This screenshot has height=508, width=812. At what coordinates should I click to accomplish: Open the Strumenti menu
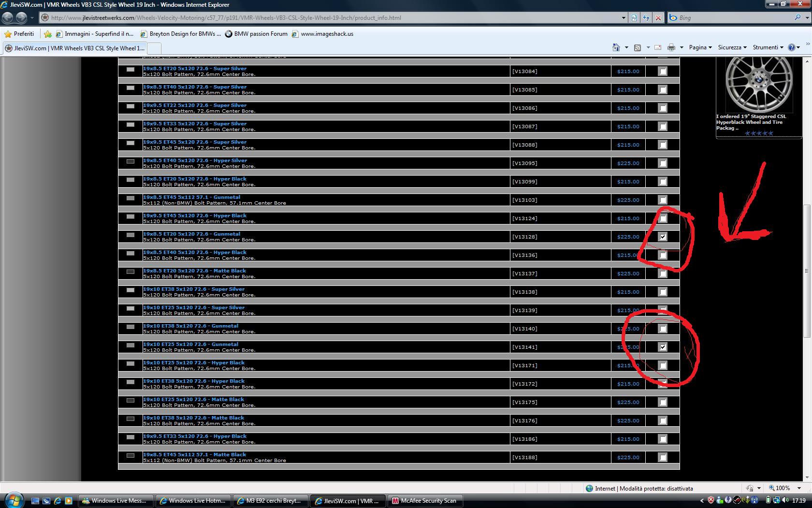[x=768, y=47]
